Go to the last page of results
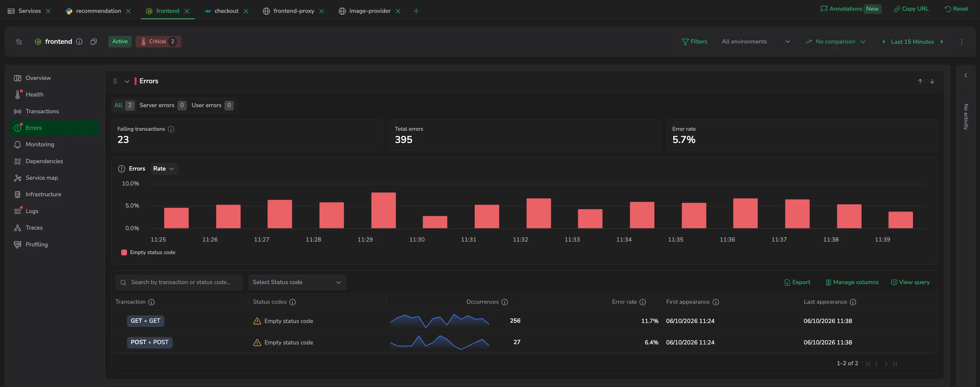The width and height of the screenshot is (980, 387). 895,363
